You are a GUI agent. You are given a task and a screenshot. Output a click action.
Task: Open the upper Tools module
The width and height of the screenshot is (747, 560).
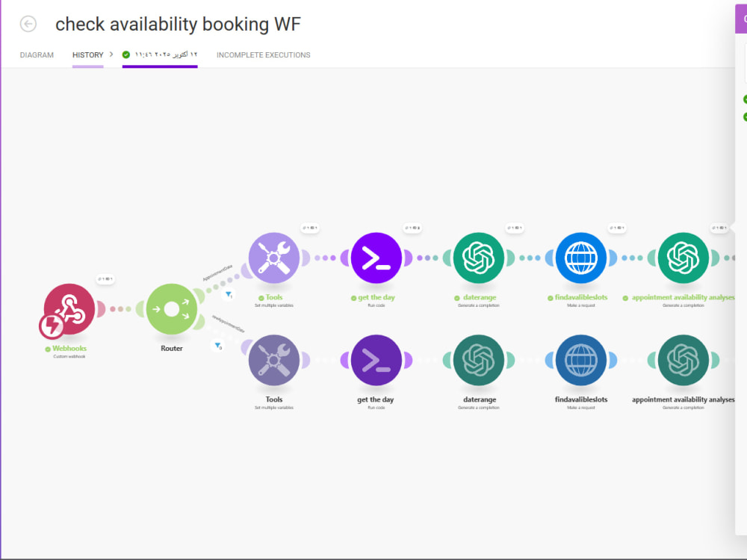coord(274,258)
